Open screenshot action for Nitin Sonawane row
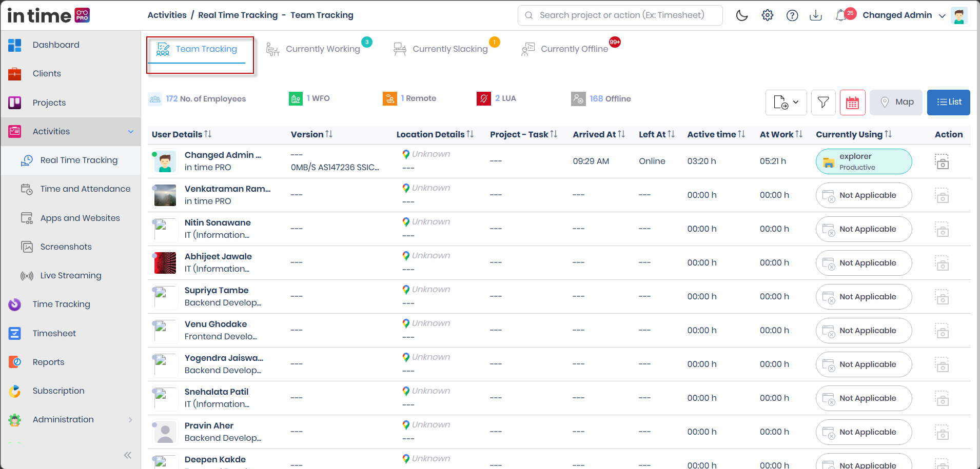The height and width of the screenshot is (469, 980). [942, 229]
